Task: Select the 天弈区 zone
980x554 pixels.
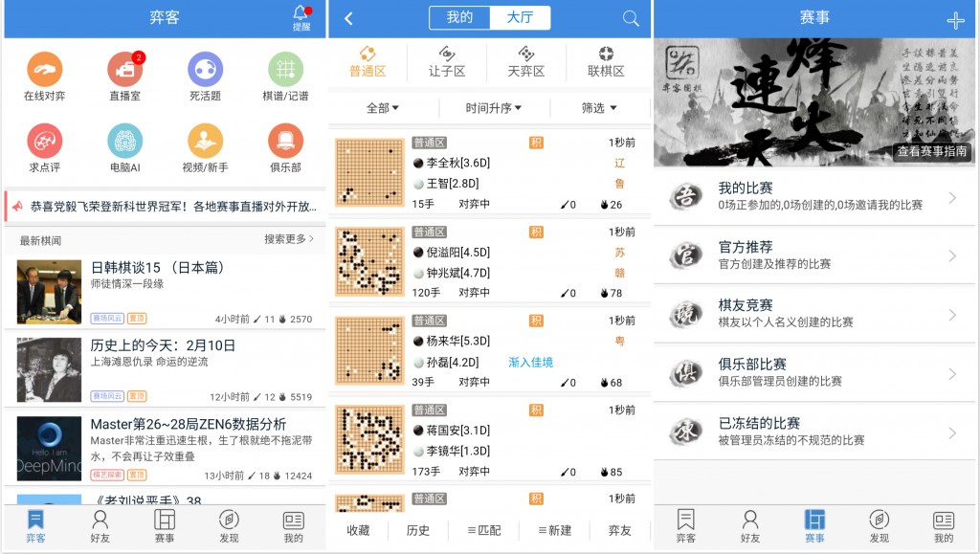Action: pos(526,61)
